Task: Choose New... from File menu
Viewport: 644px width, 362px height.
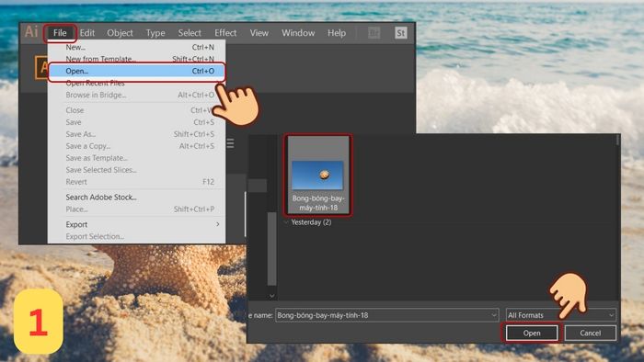Action: click(137, 47)
